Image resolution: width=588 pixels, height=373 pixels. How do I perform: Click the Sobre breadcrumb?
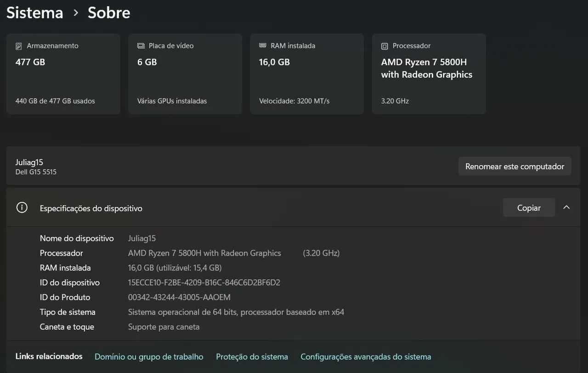108,12
